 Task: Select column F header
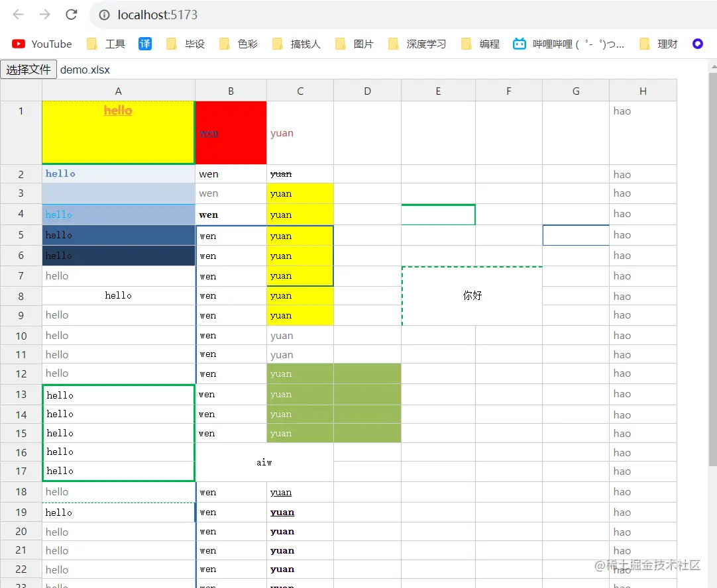pyautogui.click(x=508, y=91)
